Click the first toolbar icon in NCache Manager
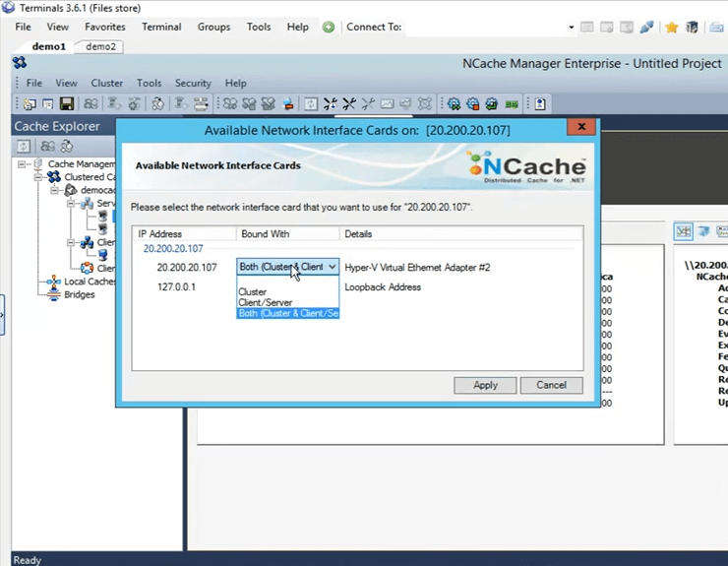This screenshot has width=728, height=566. (x=30, y=103)
